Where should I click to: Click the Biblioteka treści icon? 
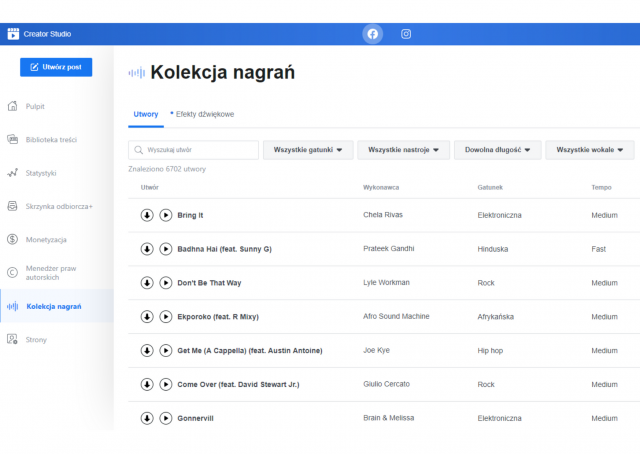click(13, 139)
